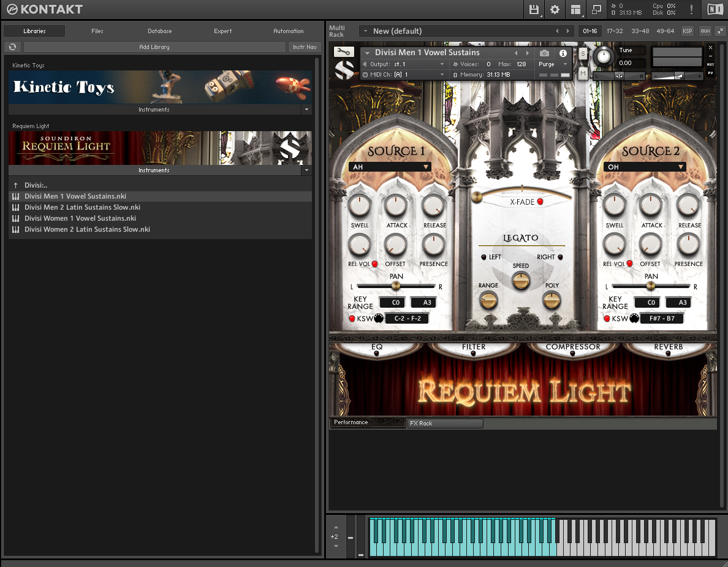Open the FX Rack tab
This screenshot has height=567, width=728.
pos(445,423)
